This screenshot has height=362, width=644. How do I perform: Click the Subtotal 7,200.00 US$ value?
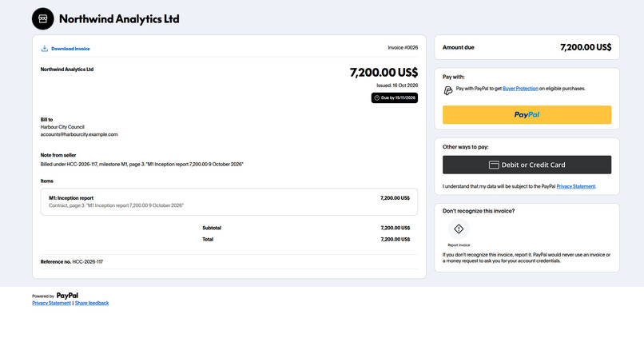395,228
